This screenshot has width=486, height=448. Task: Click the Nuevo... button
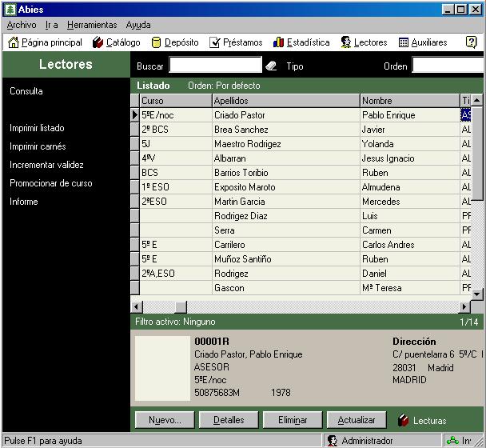point(165,420)
